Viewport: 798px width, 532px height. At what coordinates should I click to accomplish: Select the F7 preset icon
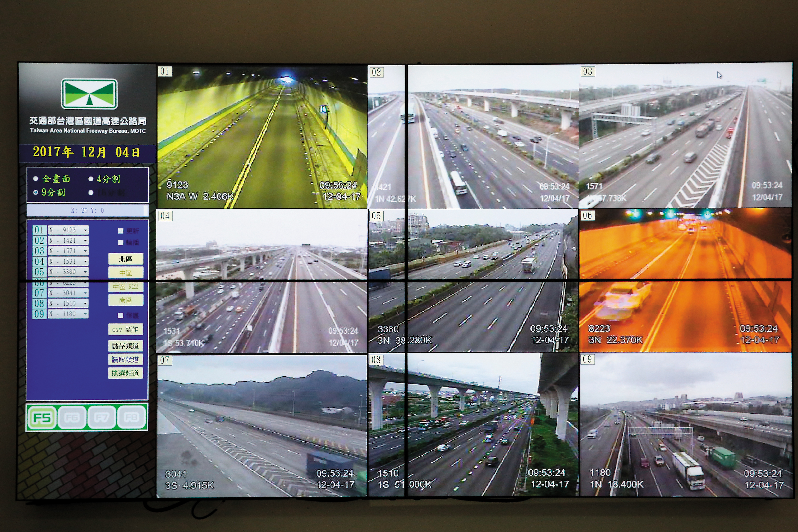(x=101, y=417)
